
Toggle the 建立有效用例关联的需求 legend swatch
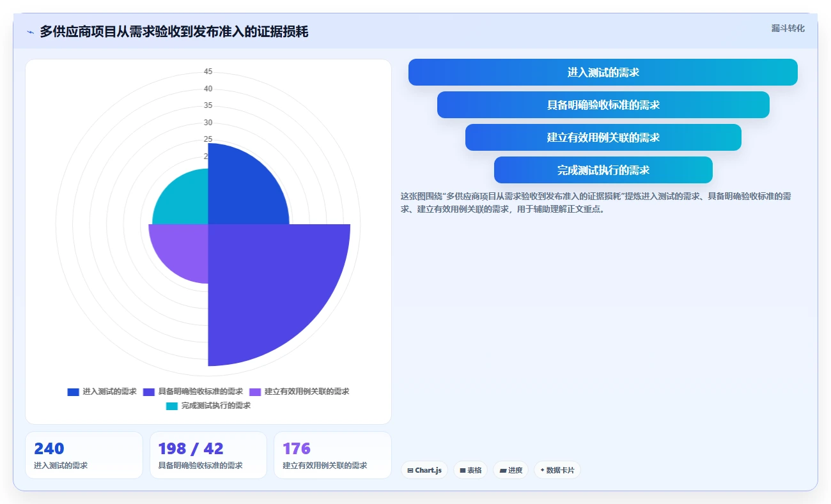[255, 392]
